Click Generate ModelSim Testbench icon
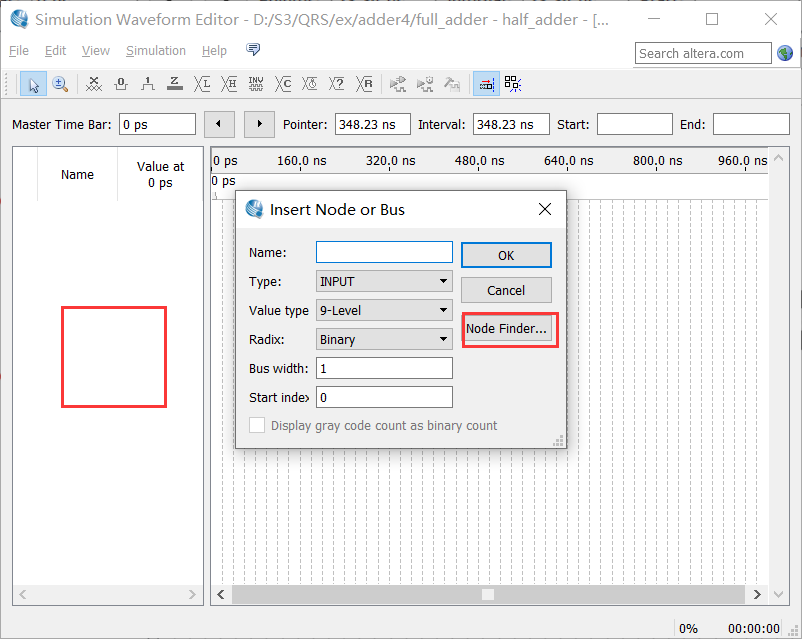This screenshot has width=802, height=639. point(452,84)
